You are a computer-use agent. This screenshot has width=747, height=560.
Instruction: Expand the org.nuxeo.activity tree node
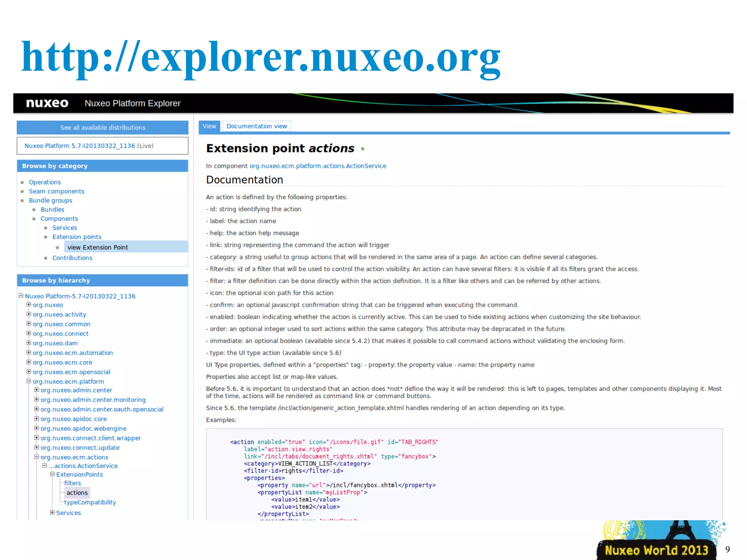[x=29, y=314]
